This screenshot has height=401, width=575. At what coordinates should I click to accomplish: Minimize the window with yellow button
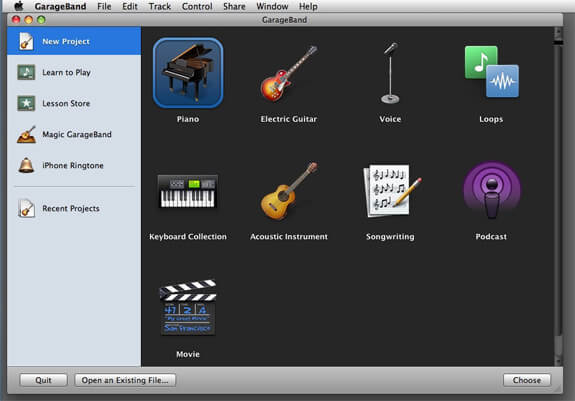pyautogui.click(x=29, y=19)
